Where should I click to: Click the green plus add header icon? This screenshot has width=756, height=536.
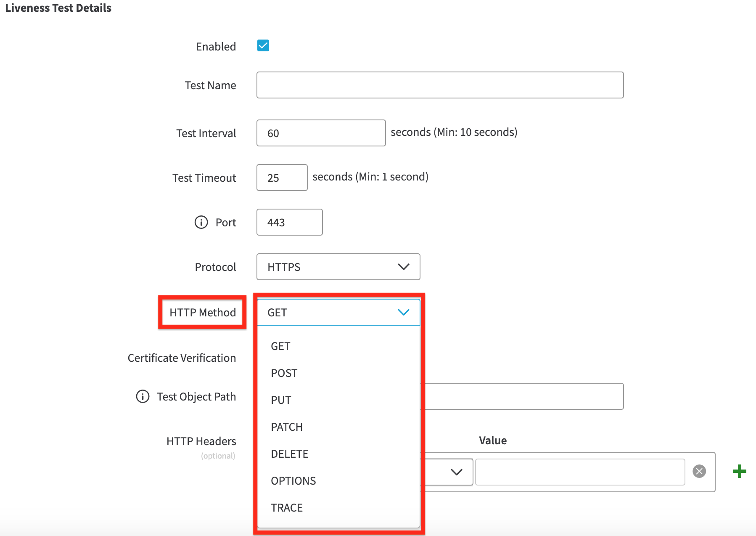(x=739, y=471)
